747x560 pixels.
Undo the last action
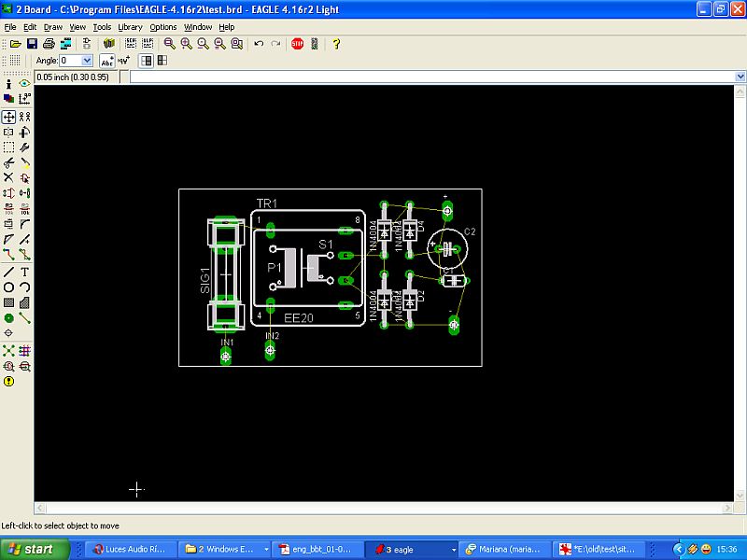[259, 44]
